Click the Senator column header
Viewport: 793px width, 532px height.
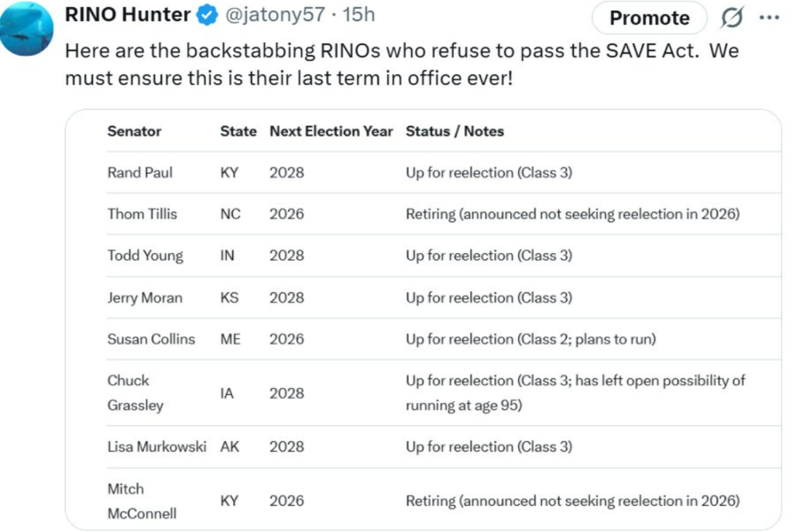pyautogui.click(x=134, y=131)
